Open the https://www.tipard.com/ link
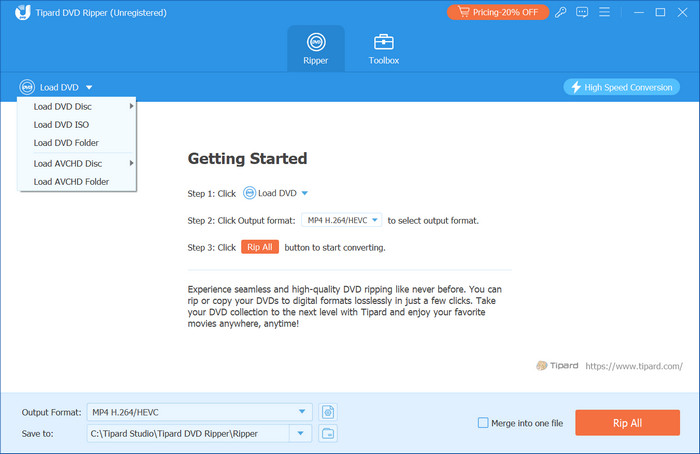 (x=634, y=366)
